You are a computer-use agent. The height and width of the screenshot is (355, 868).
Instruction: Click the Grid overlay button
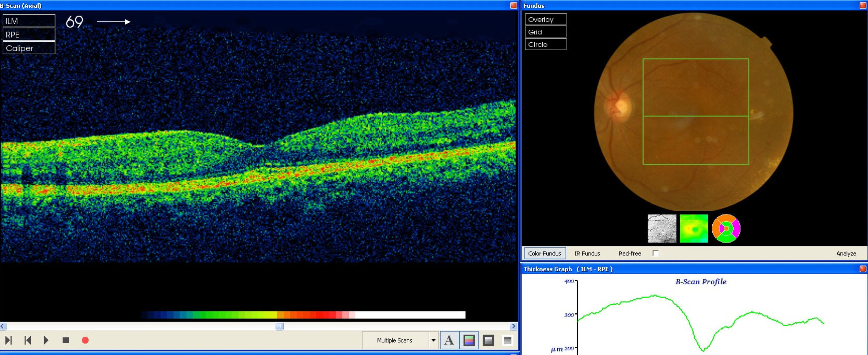[545, 32]
